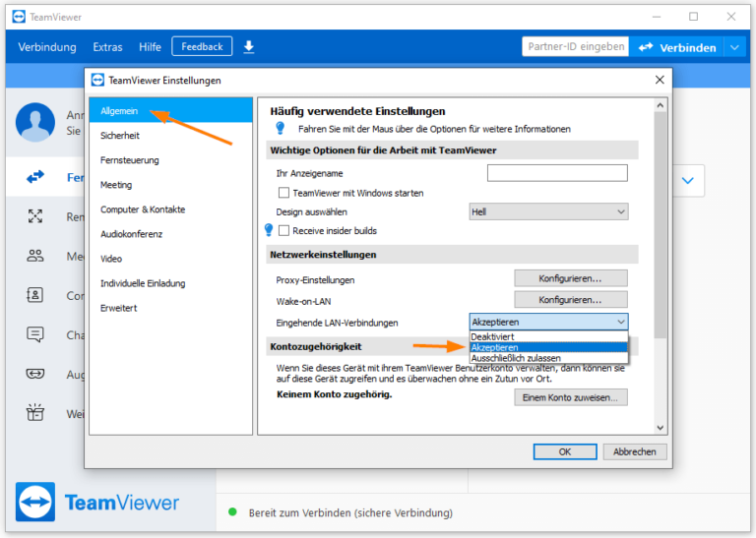Open Individuelle Einladung settings category
This screenshot has width=756, height=538.
[x=170, y=283]
